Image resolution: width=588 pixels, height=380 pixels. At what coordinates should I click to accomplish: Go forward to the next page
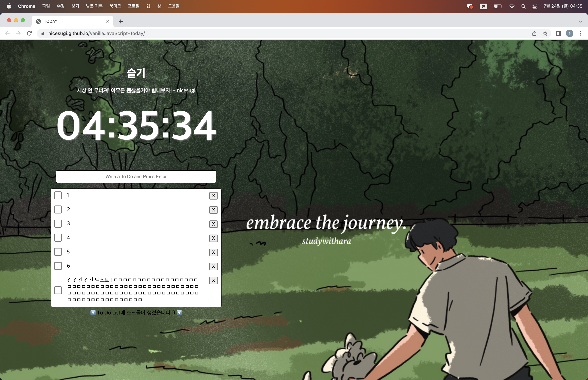pos(18,33)
